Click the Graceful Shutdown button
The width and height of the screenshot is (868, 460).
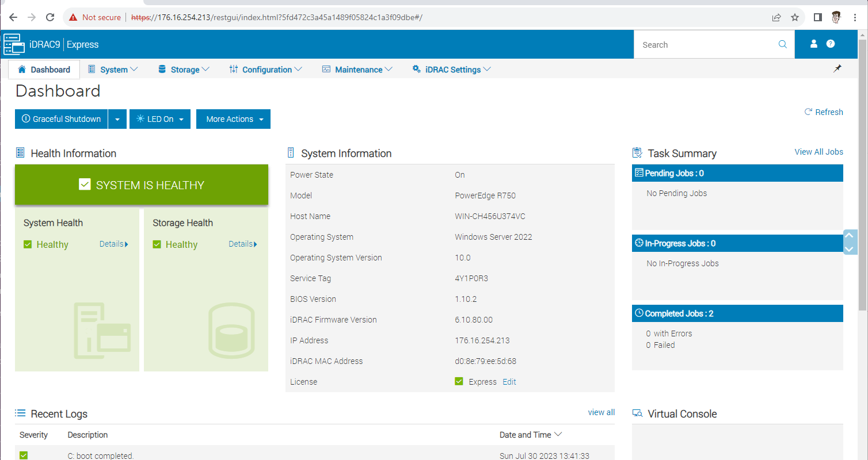(x=62, y=119)
